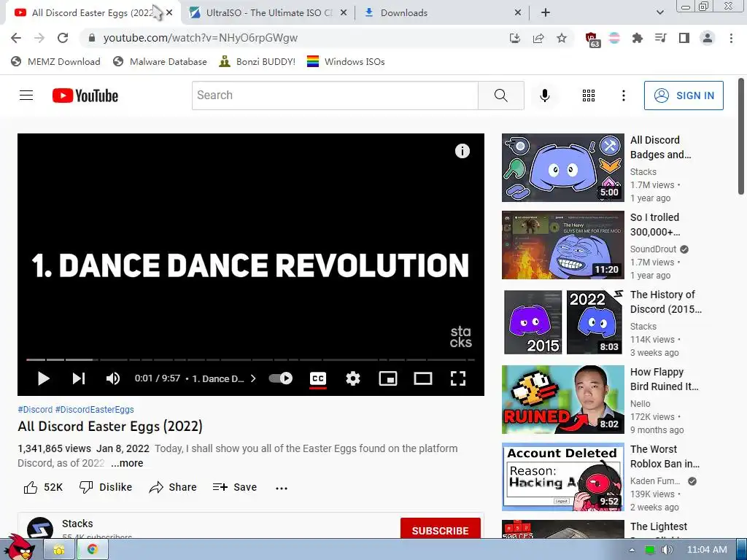Reload the YouTube page
Viewport: 747px width, 560px height.
[63, 38]
